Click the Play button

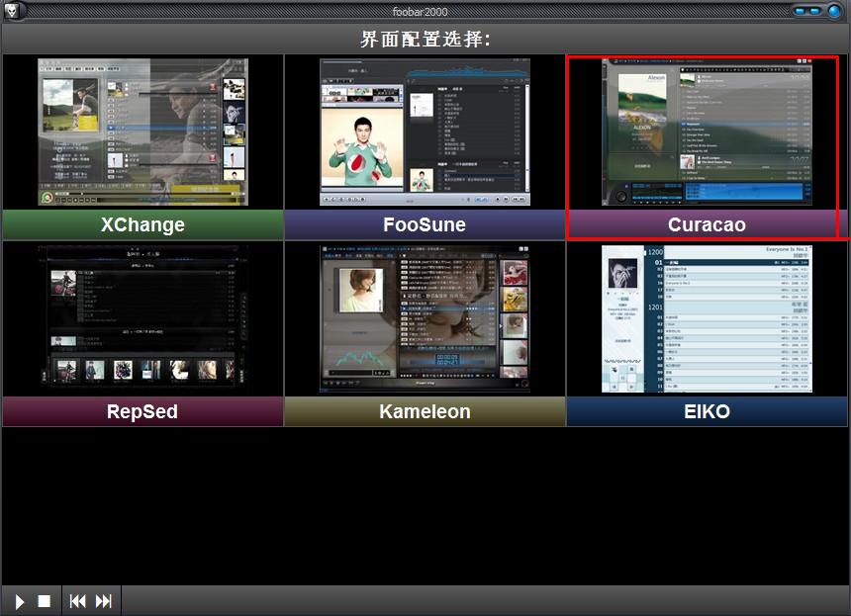[x=20, y=601]
